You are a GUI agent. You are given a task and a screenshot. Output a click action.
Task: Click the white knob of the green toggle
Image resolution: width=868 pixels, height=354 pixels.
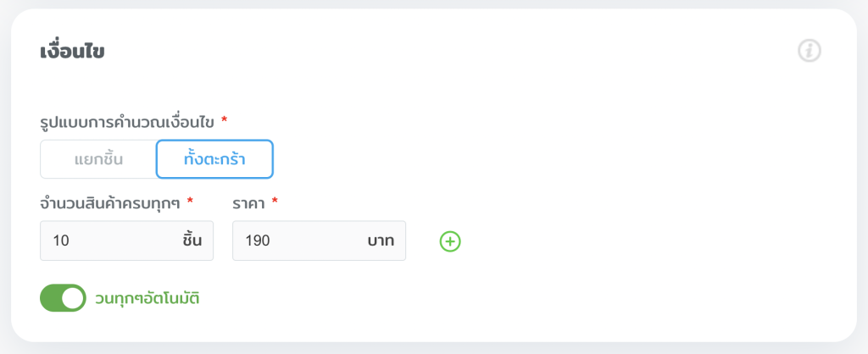(x=74, y=298)
